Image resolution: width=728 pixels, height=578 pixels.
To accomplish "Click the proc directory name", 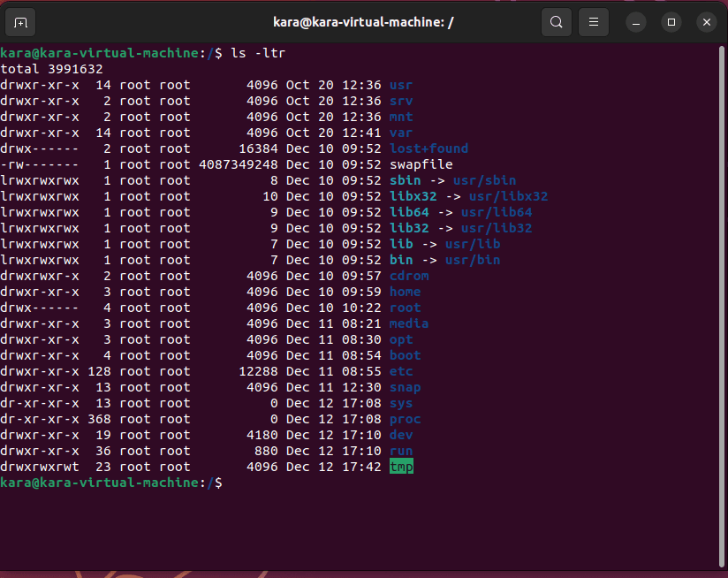I will (405, 419).
